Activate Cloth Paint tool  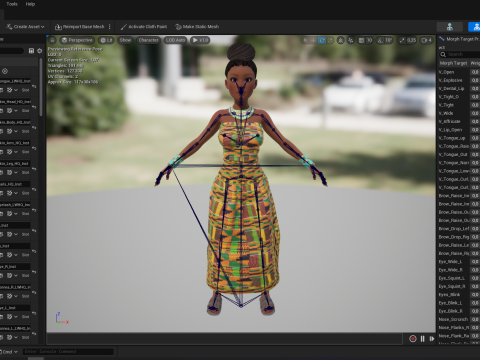tap(144, 27)
